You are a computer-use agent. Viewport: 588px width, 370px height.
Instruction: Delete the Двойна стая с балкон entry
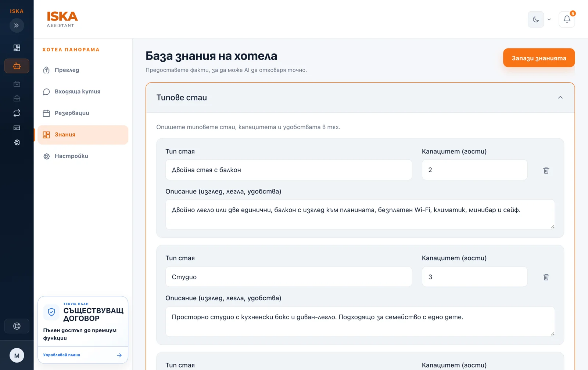(x=546, y=170)
